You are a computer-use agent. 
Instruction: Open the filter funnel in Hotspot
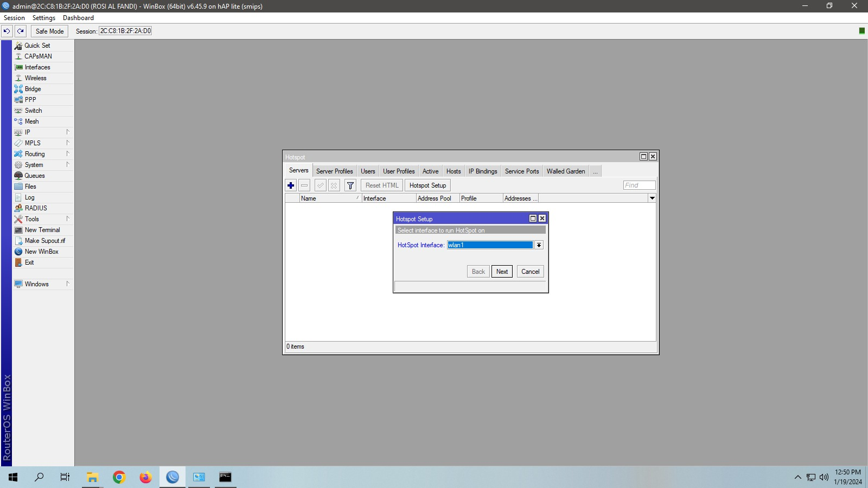click(350, 185)
